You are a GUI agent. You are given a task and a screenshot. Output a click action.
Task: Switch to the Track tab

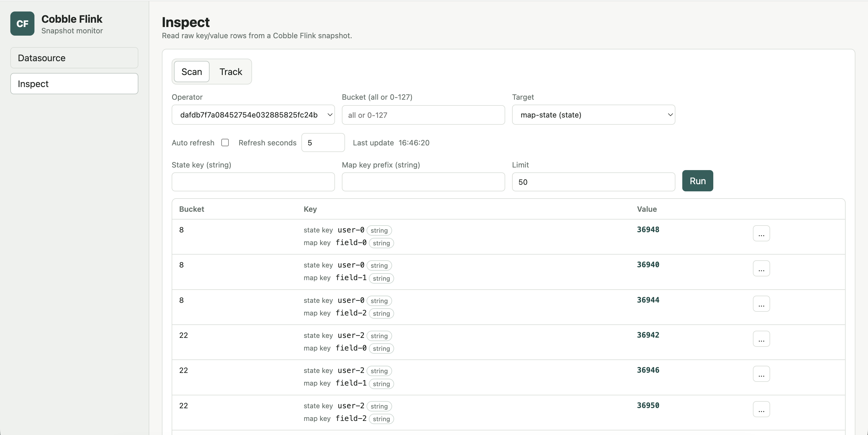[x=231, y=72]
